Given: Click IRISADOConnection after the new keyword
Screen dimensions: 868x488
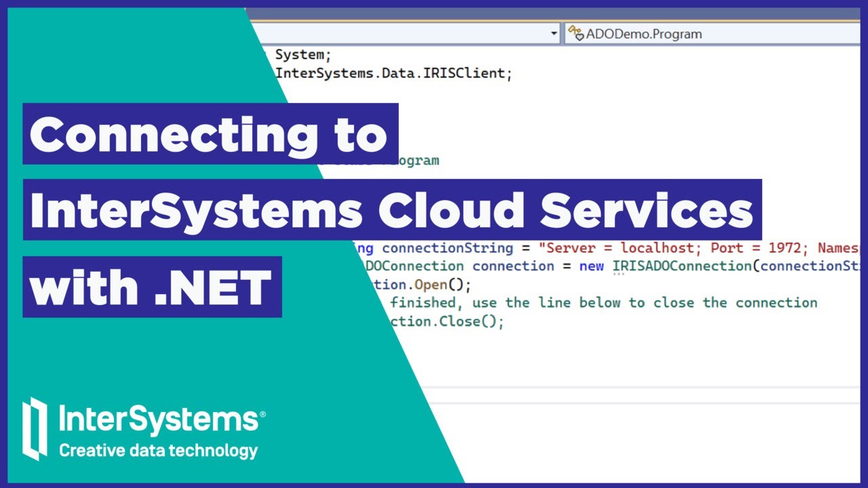Looking at the screenshot, I should click(x=682, y=266).
